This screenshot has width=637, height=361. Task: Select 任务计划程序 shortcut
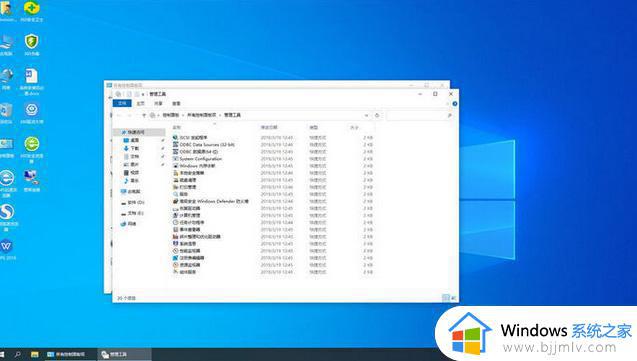pos(189,223)
